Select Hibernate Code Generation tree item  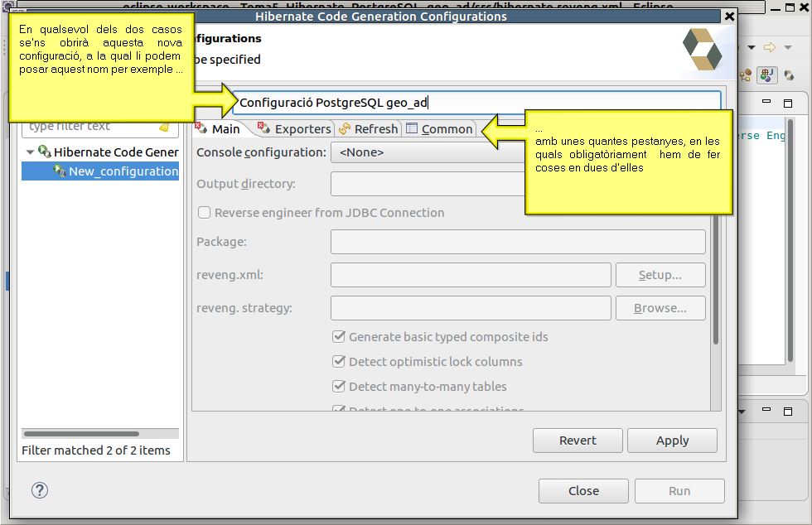(109, 152)
